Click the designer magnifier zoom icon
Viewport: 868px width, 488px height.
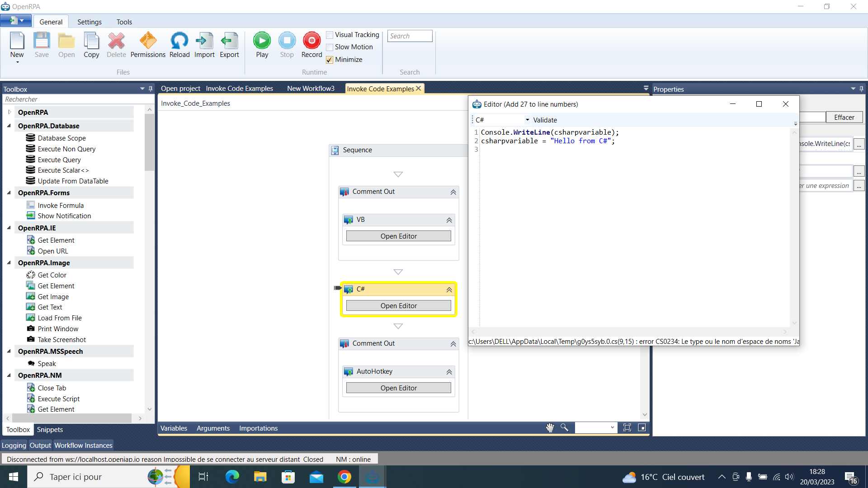[564, 427]
